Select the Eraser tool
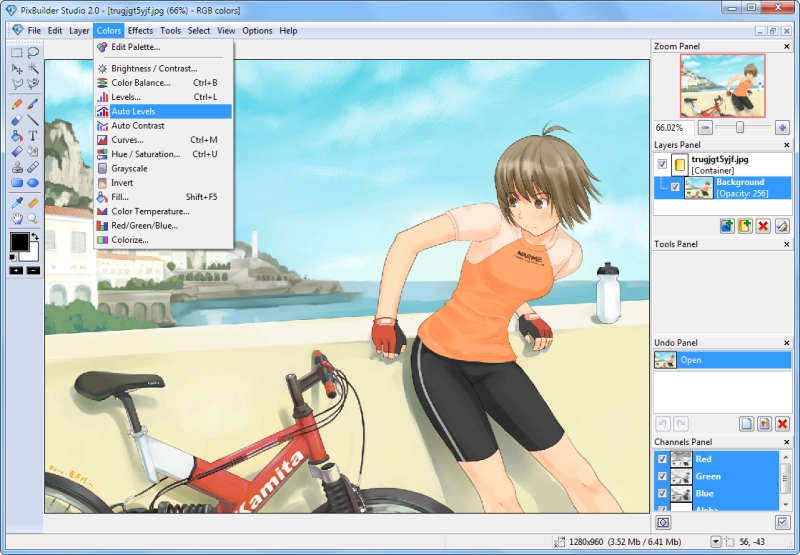 pos(17,120)
